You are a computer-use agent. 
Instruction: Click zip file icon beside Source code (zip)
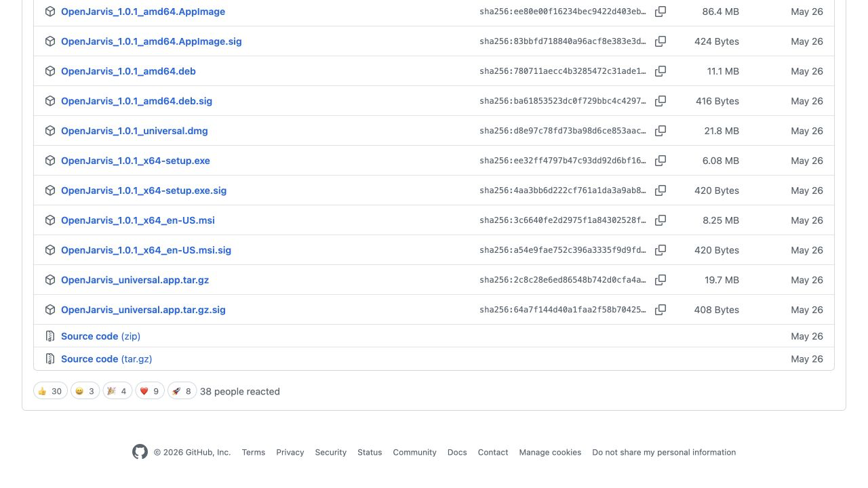point(50,336)
